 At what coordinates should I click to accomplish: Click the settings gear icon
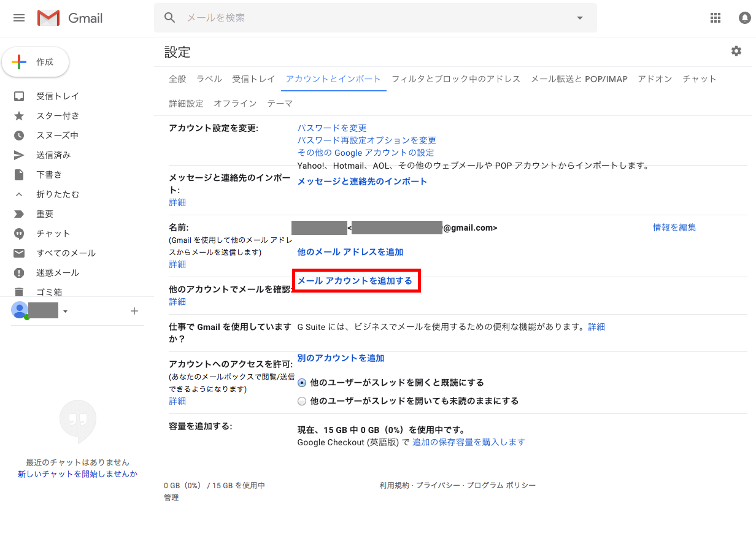(x=736, y=51)
